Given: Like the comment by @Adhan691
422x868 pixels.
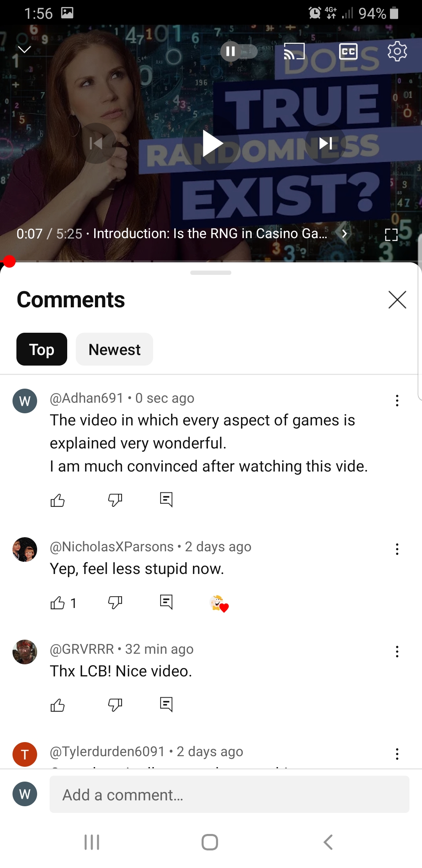Looking at the screenshot, I should pyautogui.click(x=57, y=500).
